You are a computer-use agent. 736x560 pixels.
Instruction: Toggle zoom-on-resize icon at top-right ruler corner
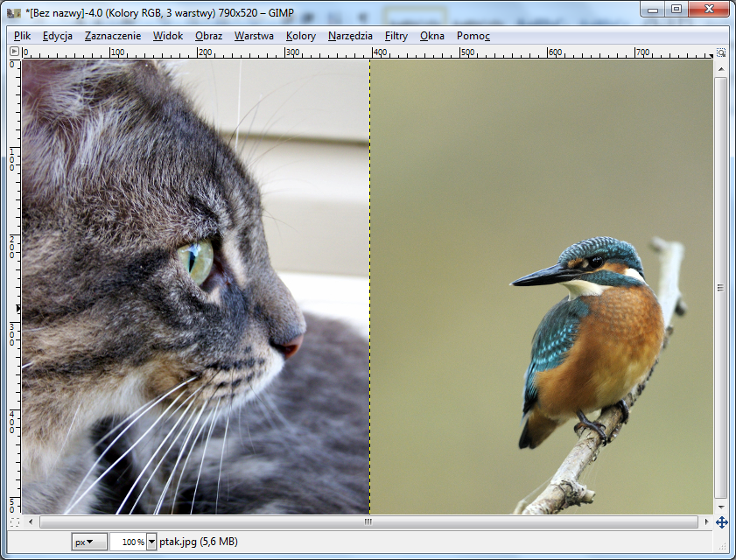tap(720, 52)
